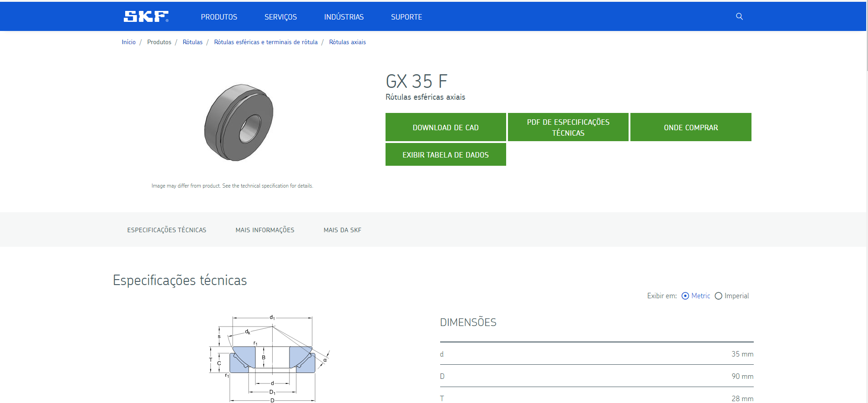This screenshot has width=868, height=403.
Task: Open PDF DE ESPECIFICAÇÕES TÉCNICAS
Action: pyautogui.click(x=568, y=127)
